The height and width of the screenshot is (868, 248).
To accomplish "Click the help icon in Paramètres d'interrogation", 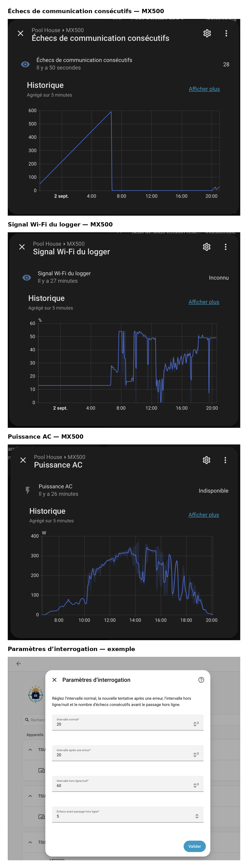I will (201, 680).
